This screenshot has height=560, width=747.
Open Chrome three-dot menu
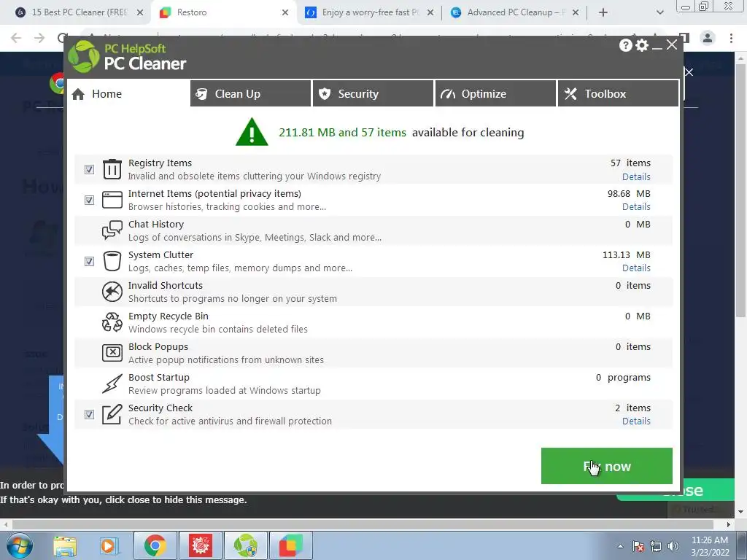tap(731, 38)
